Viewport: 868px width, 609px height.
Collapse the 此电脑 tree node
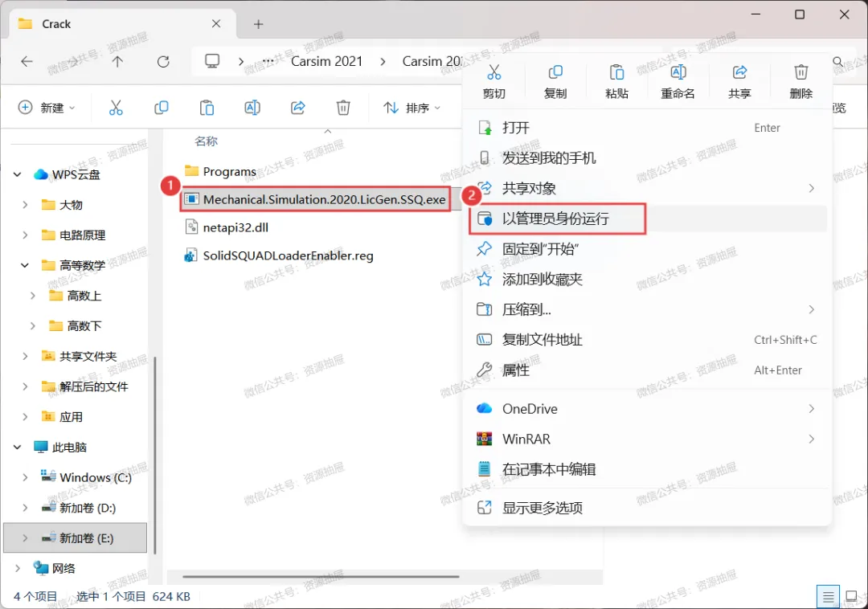tap(17, 447)
